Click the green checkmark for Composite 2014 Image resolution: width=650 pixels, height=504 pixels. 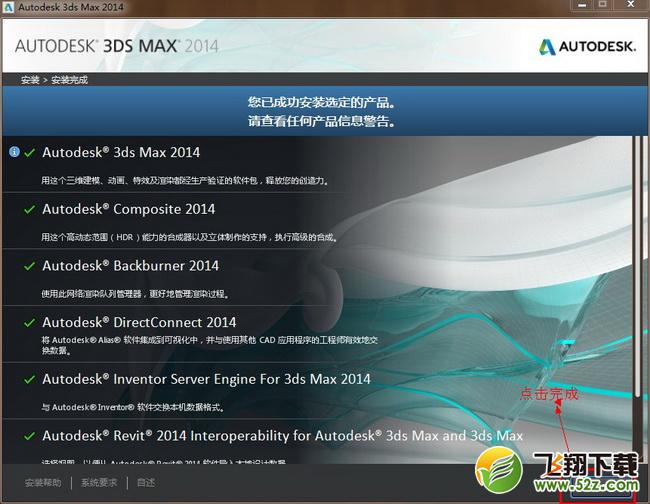click(29, 209)
